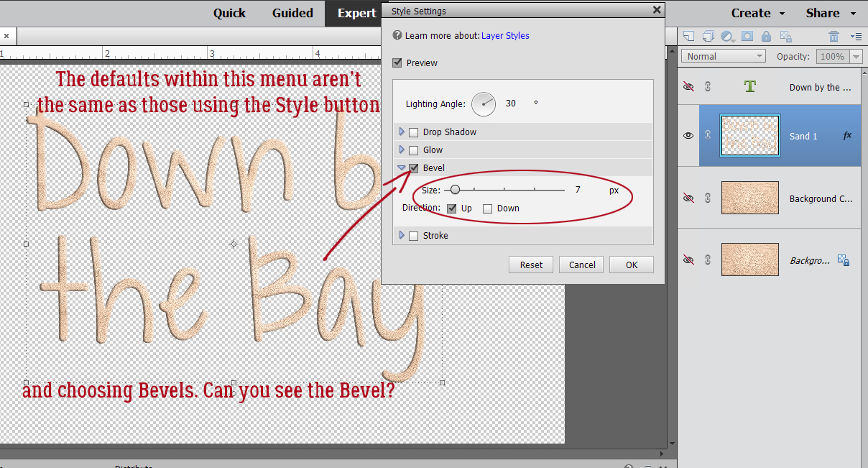Viewport: 868px width, 468px height.
Task: Close the document tab with the x
Action: pyautogui.click(x=6, y=35)
